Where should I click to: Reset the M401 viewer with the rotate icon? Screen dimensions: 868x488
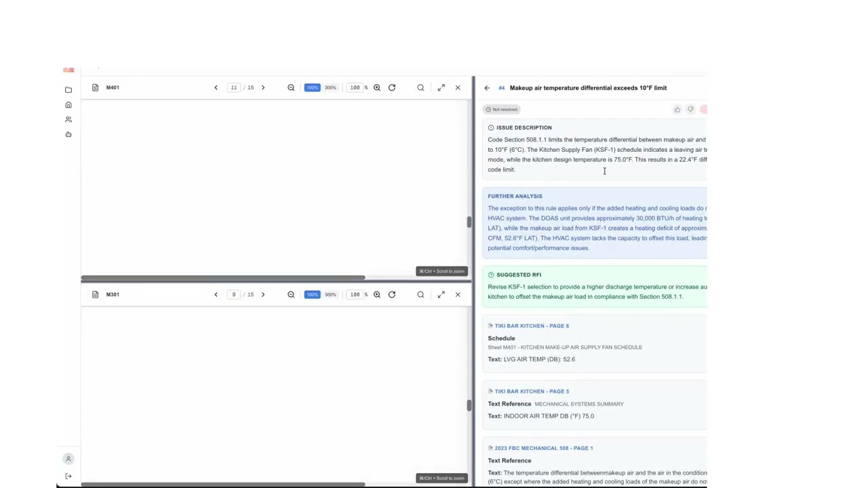click(392, 87)
